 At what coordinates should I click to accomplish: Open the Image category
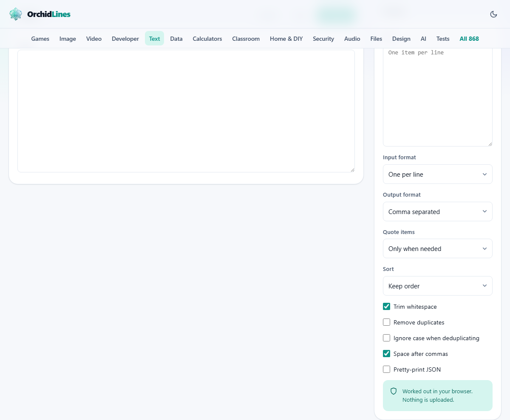(x=68, y=39)
